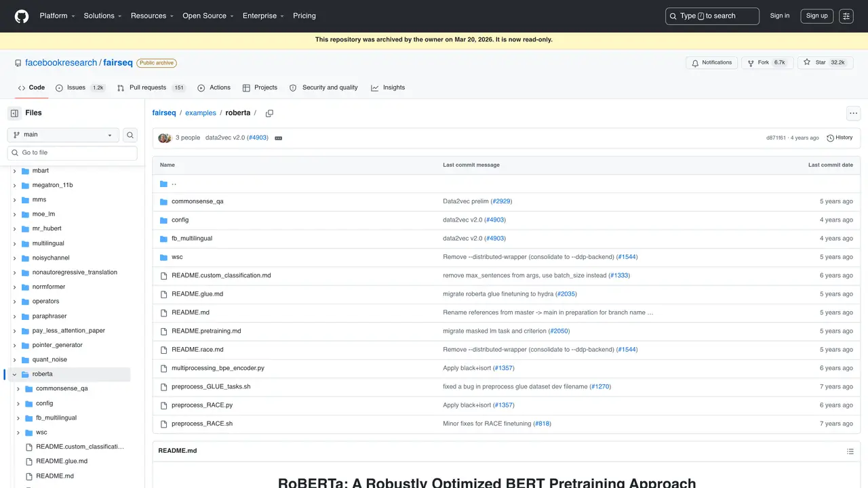This screenshot has width=868, height=488.
Task: Open the Enterprise dropdown menu
Action: pos(264,16)
